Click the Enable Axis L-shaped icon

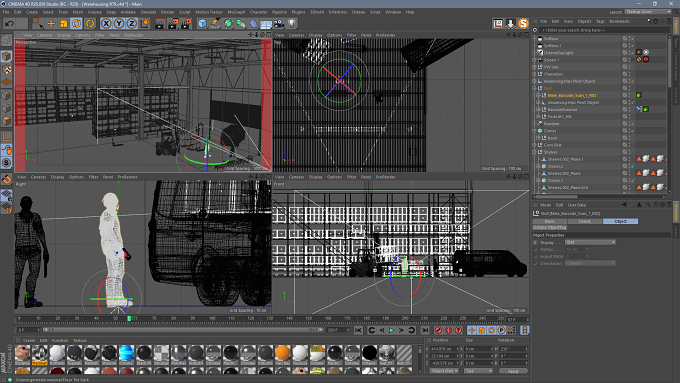click(x=7, y=137)
